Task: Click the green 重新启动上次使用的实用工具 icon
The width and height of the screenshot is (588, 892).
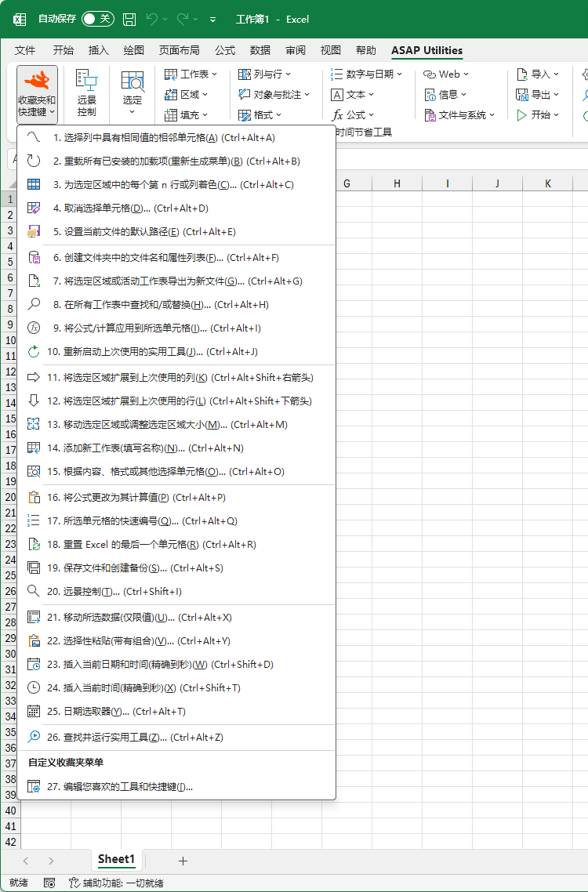Action: click(x=34, y=352)
